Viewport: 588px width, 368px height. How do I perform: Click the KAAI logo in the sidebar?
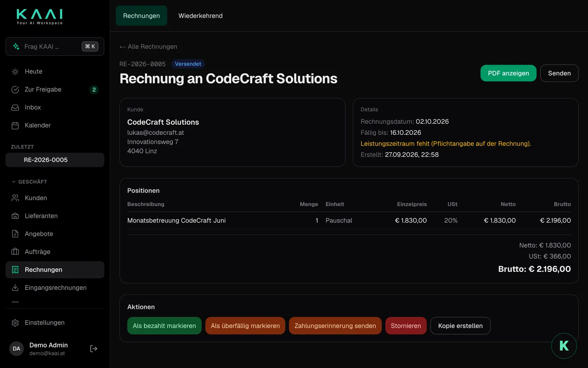point(40,17)
